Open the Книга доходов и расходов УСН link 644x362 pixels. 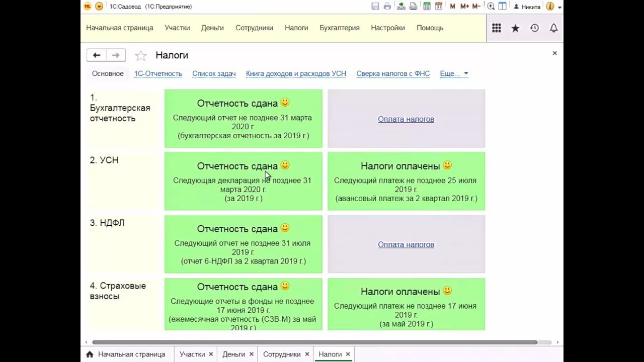(296, 73)
